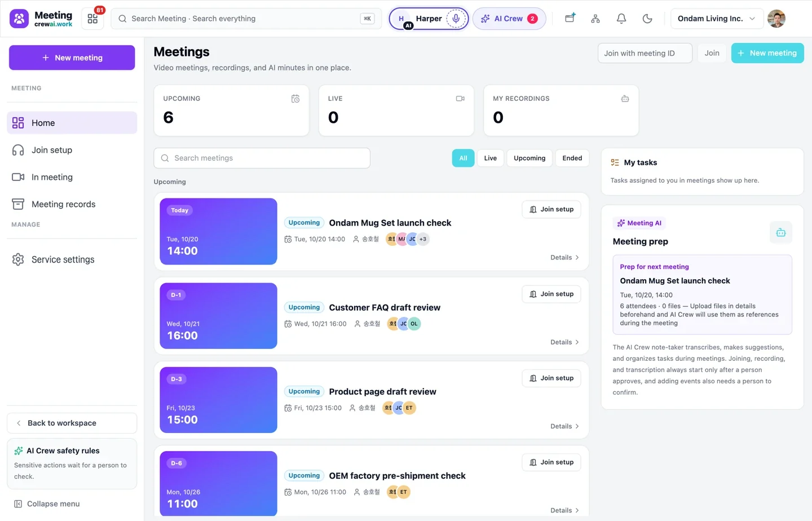This screenshot has height=521, width=812.
Task: Open the organization chart icon in header
Action: point(595,19)
